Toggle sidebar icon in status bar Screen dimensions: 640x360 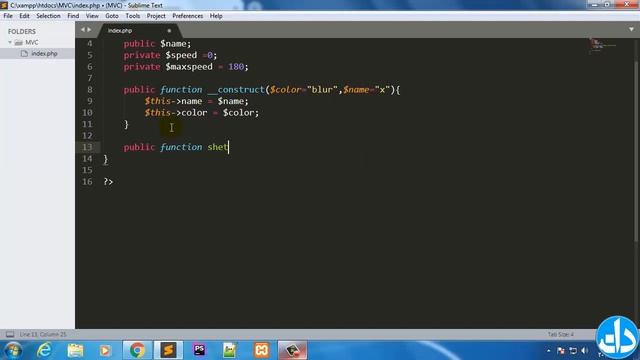coord(10,334)
